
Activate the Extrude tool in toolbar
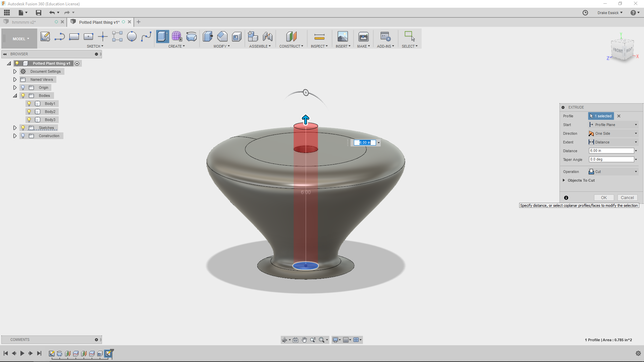coord(162,36)
